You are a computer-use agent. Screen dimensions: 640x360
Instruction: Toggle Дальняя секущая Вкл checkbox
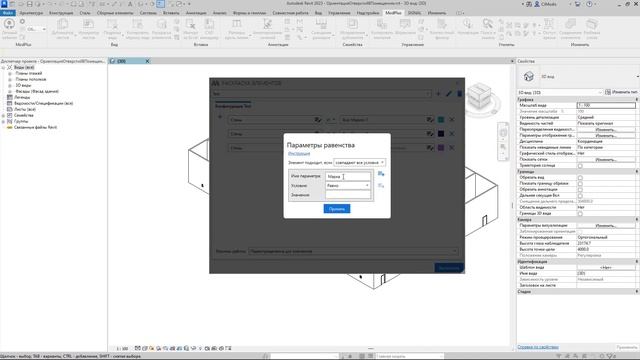(580, 196)
